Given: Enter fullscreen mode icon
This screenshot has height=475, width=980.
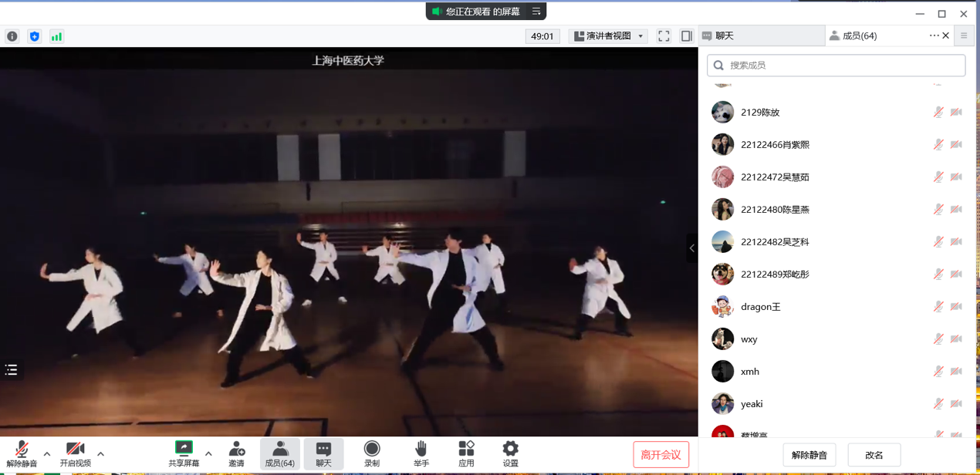Looking at the screenshot, I should pyautogui.click(x=664, y=36).
